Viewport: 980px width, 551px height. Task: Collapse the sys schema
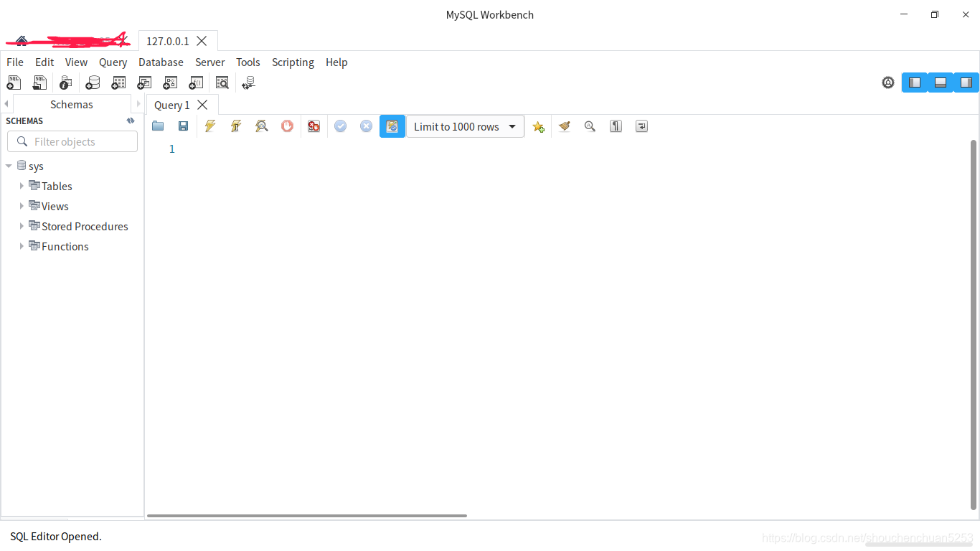point(9,166)
